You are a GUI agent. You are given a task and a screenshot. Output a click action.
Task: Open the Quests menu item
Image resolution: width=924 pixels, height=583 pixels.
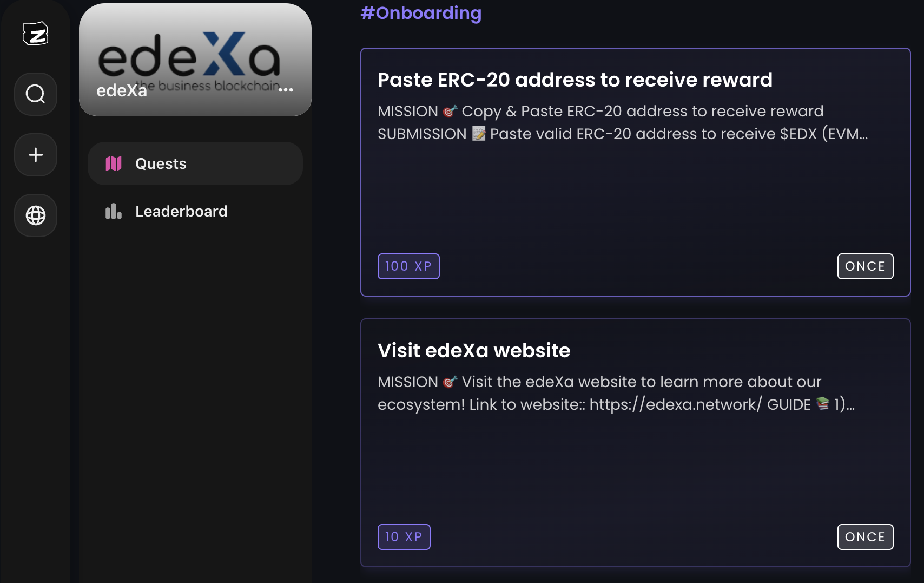[x=195, y=163]
